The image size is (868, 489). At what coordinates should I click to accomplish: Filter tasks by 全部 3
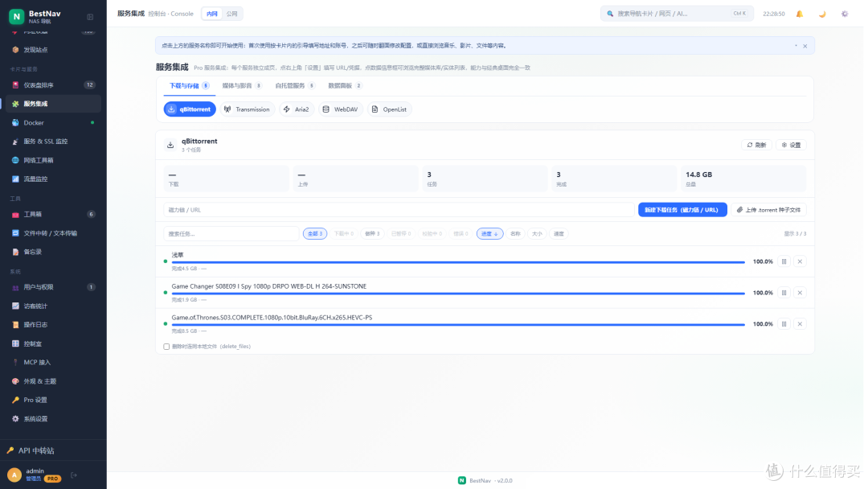[315, 234]
